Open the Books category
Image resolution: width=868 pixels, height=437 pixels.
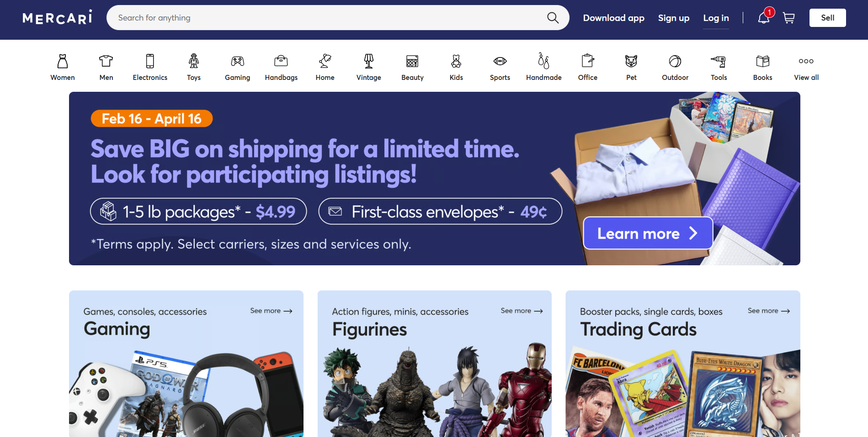tap(762, 67)
